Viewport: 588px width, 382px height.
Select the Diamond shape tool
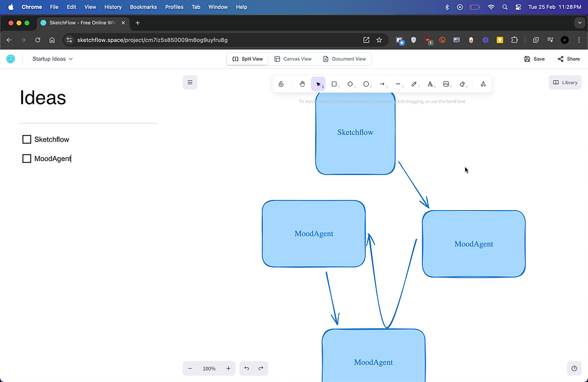(x=350, y=84)
